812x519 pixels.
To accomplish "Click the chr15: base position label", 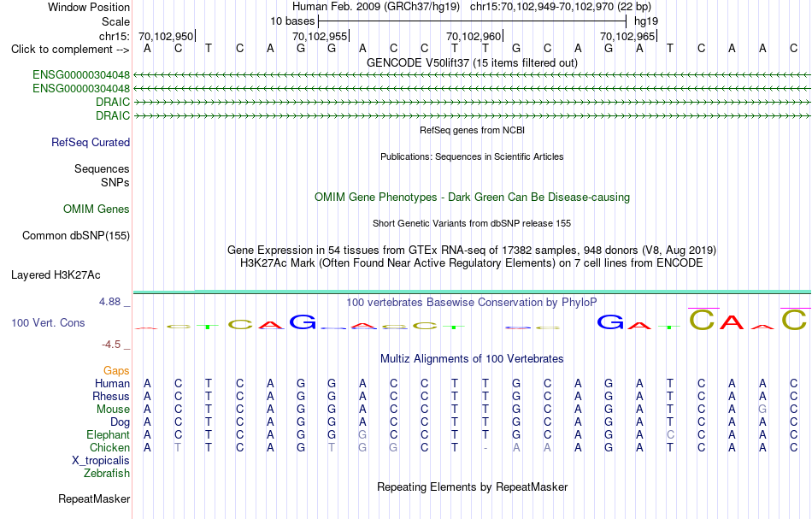I will [x=115, y=37].
